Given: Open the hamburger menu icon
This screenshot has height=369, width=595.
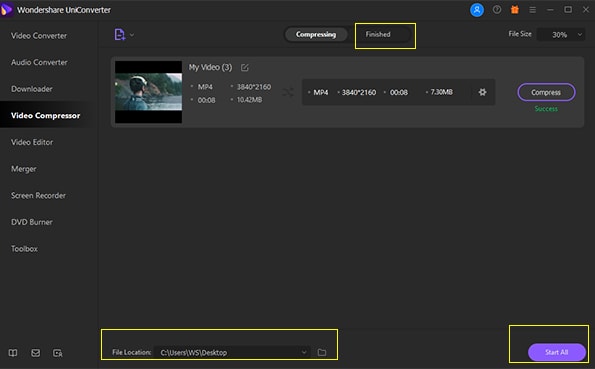Looking at the screenshot, I should point(532,10).
